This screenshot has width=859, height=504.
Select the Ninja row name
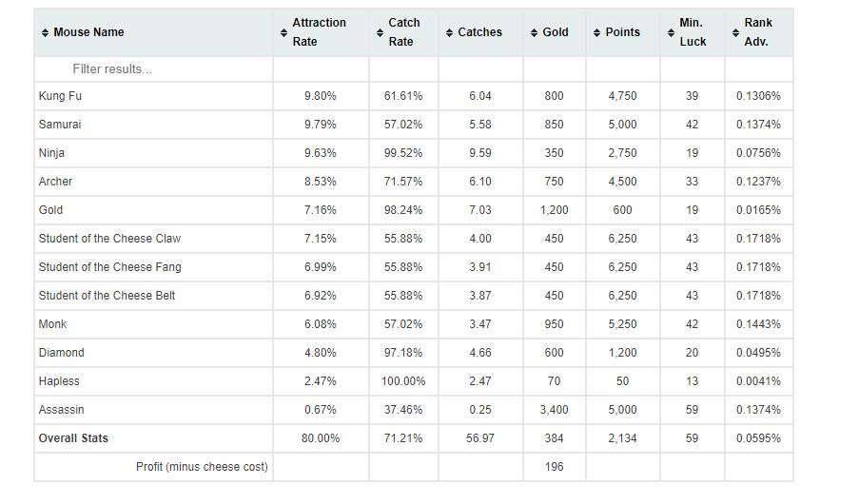click(x=51, y=153)
